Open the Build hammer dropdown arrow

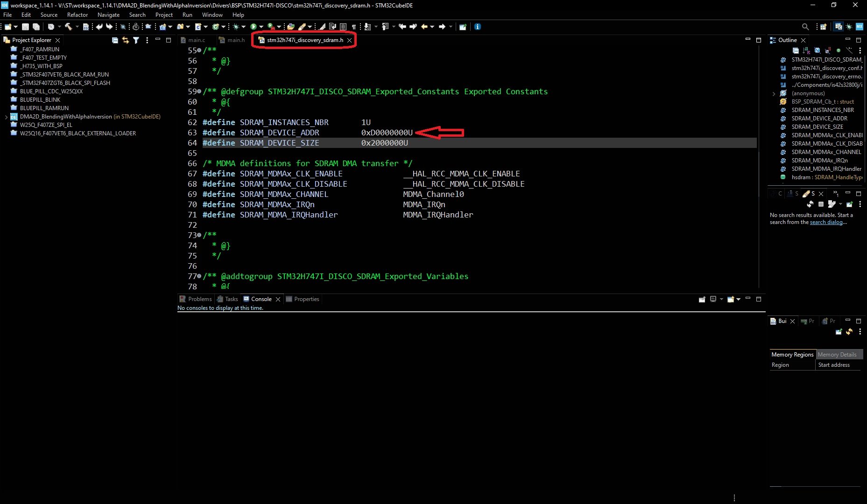(77, 27)
